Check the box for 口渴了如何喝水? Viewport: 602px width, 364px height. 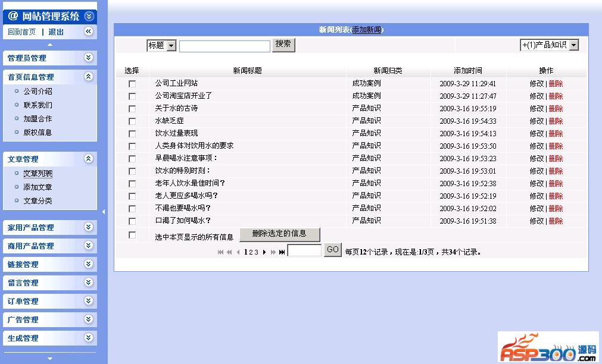tap(132, 221)
